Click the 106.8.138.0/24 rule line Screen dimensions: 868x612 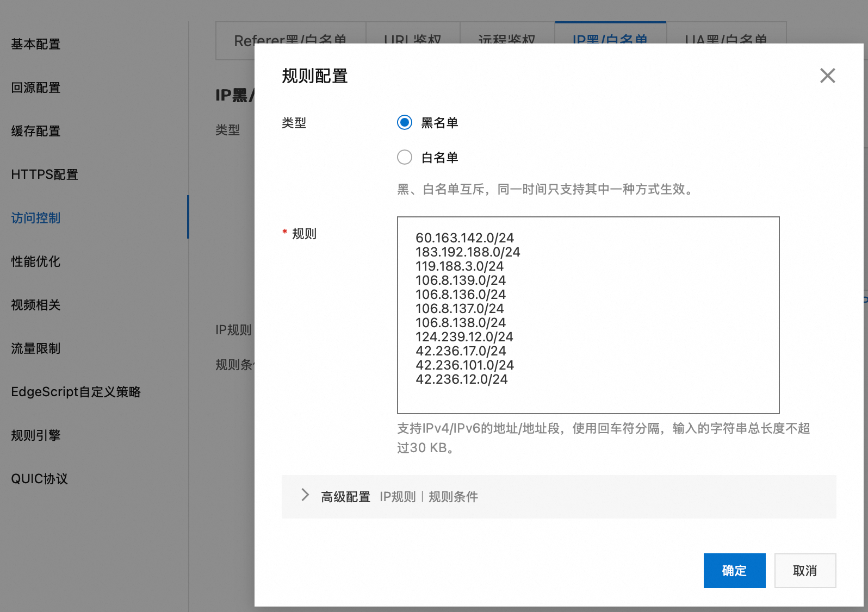click(x=461, y=323)
